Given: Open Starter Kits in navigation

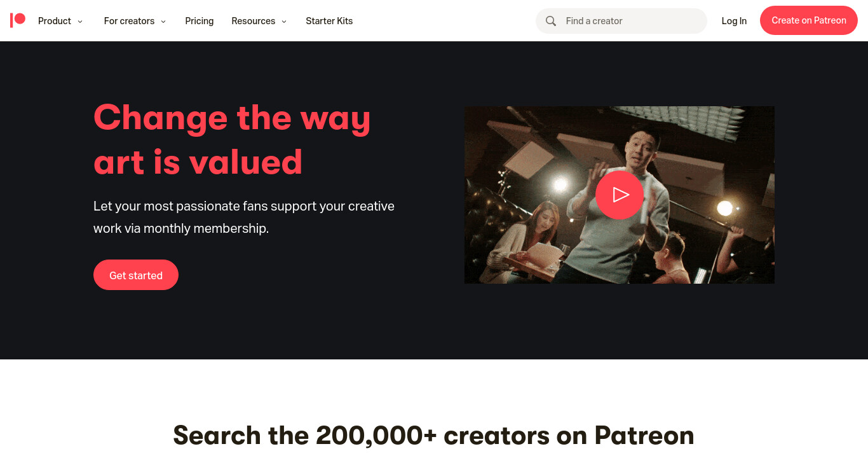Looking at the screenshot, I should (329, 21).
